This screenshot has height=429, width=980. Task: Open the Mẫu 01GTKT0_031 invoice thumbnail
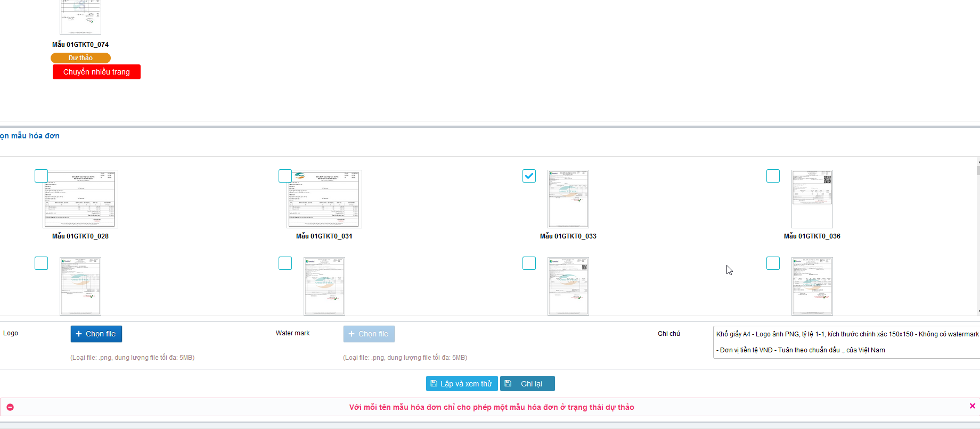[324, 199]
